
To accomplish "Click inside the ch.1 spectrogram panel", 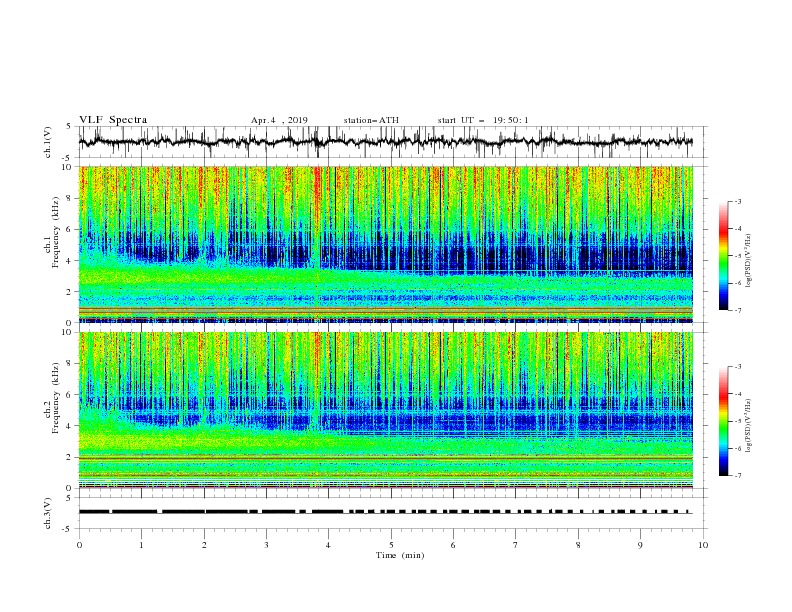I will click(386, 244).
